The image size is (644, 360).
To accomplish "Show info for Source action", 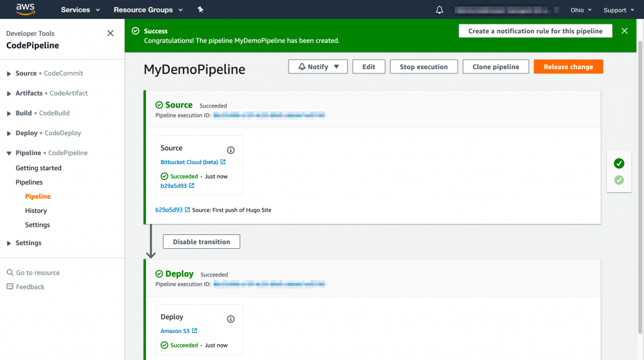I will [231, 150].
